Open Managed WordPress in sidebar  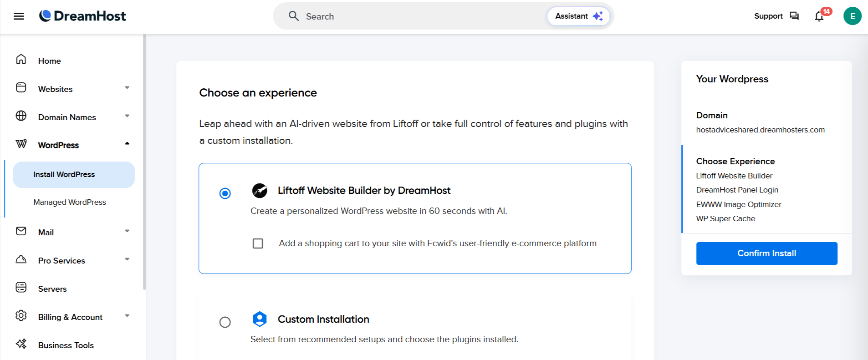coord(70,202)
